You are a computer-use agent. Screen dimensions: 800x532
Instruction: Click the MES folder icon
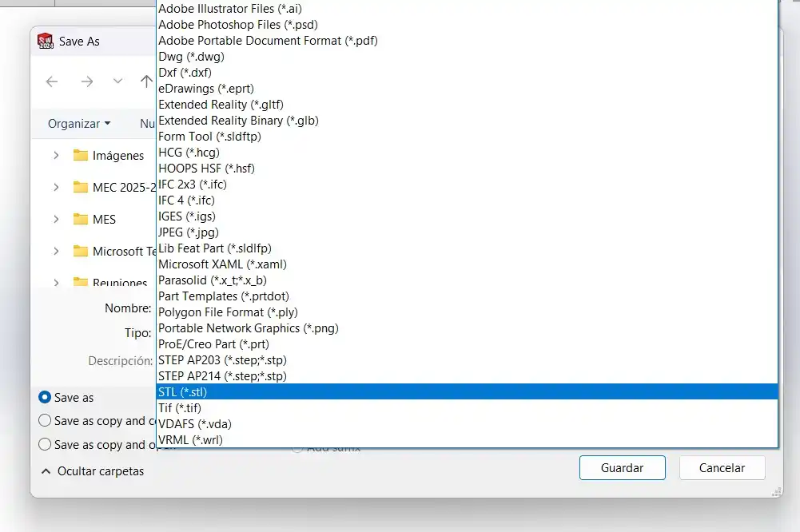point(81,220)
